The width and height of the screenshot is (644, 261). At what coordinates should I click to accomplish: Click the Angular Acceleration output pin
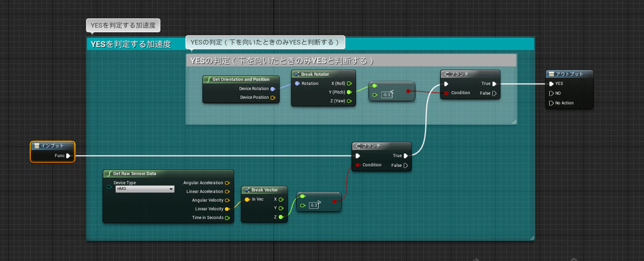click(227, 183)
